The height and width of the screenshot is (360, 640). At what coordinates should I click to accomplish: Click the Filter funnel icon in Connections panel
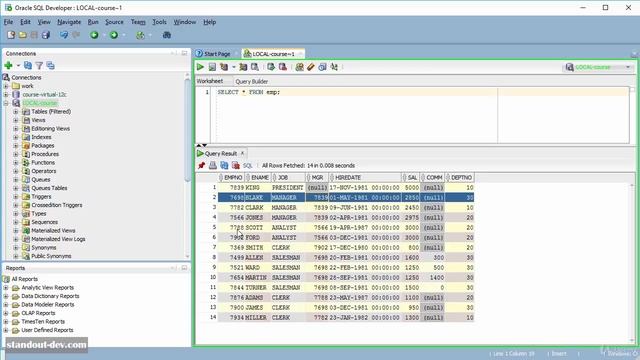[39, 65]
